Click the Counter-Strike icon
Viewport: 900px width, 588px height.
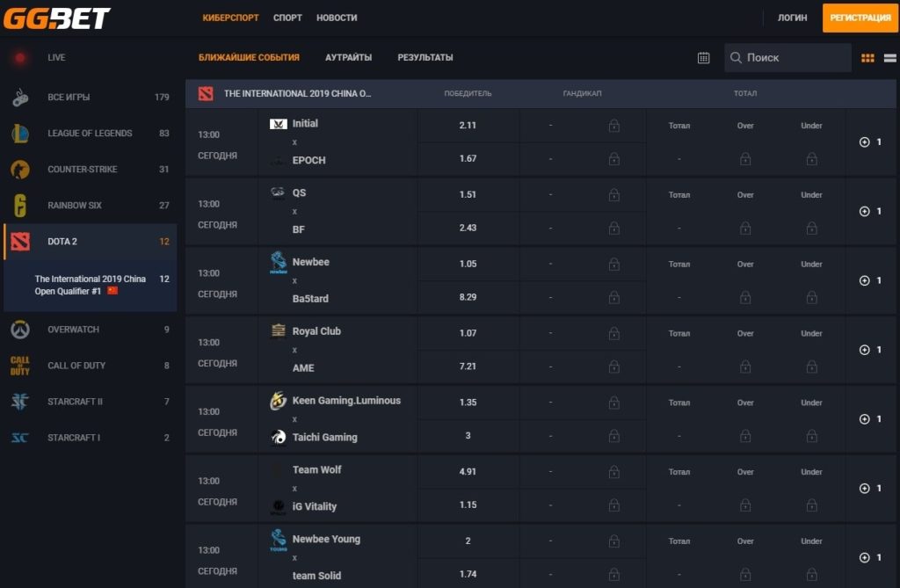20,170
